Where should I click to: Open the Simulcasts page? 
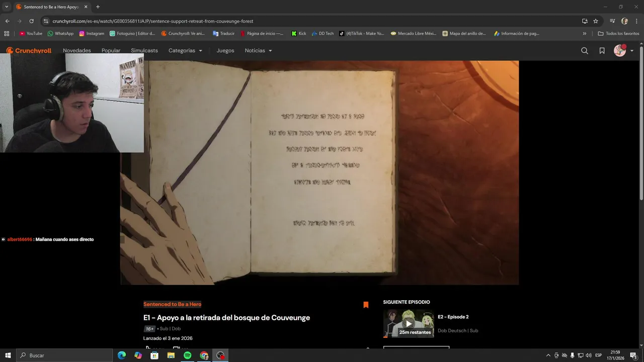pos(144,51)
